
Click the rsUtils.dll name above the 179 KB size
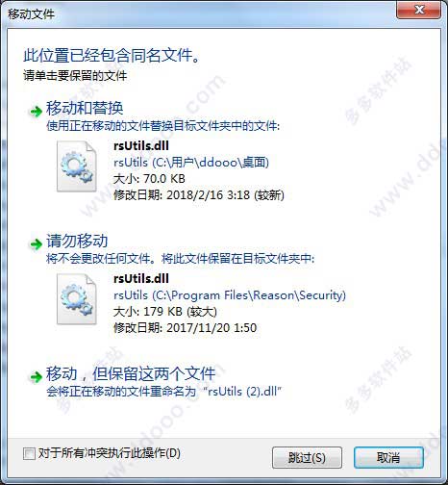coord(141,279)
